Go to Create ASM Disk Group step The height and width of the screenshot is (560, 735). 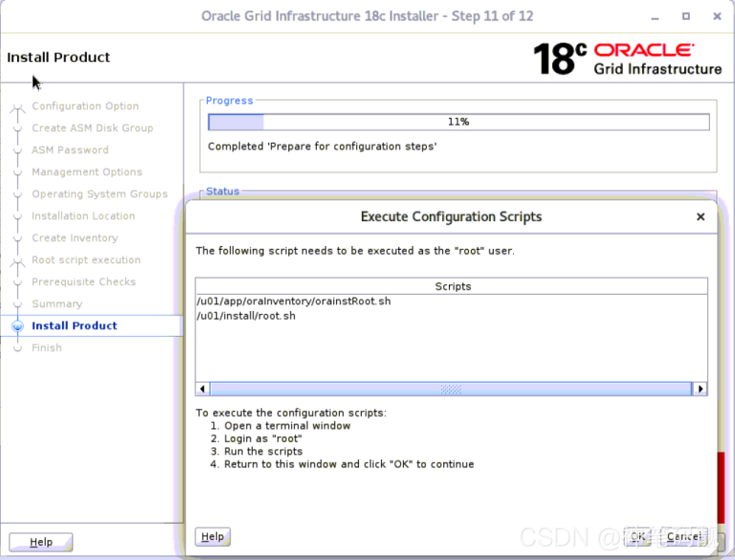92,128
